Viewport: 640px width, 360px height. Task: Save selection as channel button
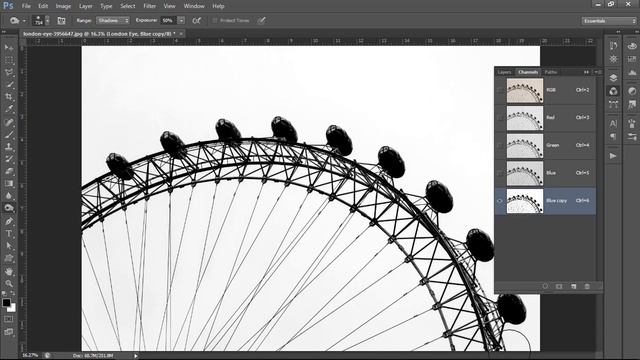[x=559, y=287]
